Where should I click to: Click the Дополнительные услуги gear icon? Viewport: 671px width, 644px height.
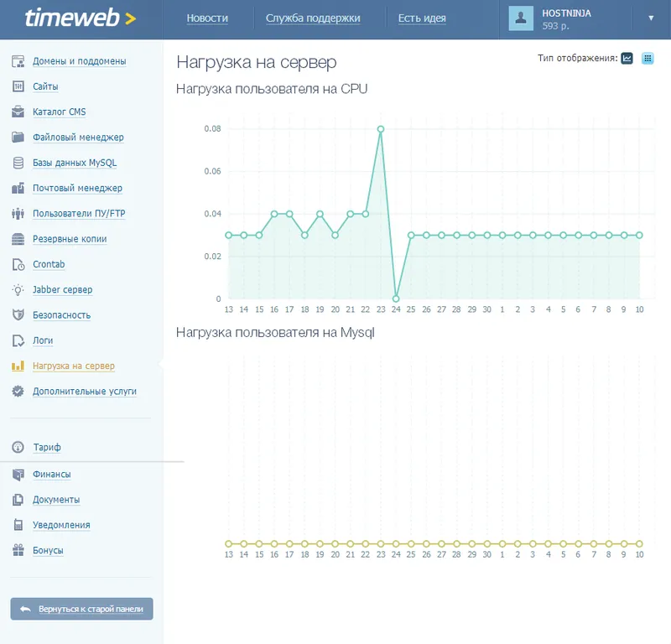pyautogui.click(x=18, y=391)
